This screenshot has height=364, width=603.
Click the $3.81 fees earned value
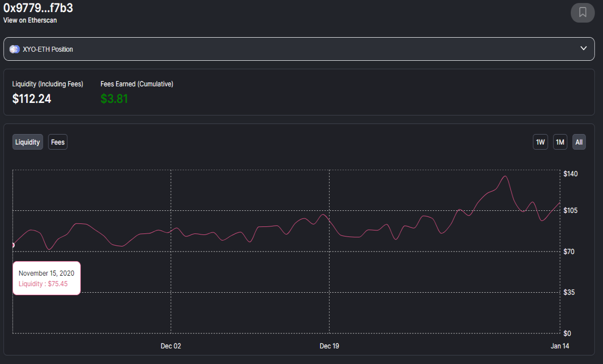[x=115, y=99]
